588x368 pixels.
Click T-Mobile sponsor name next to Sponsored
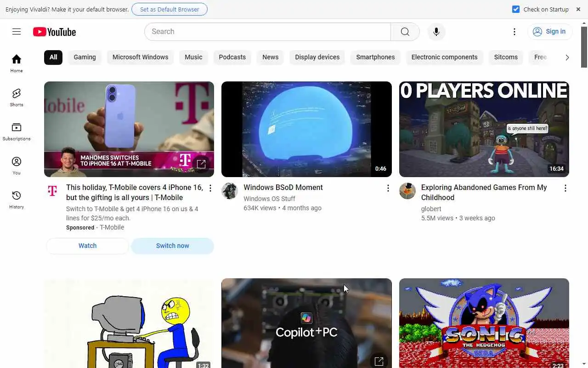click(112, 227)
